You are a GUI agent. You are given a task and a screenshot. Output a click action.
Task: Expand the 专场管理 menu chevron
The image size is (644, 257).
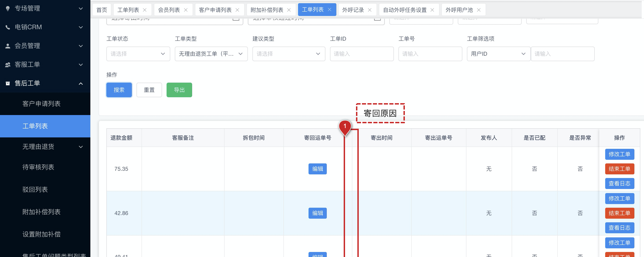click(81, 8)
